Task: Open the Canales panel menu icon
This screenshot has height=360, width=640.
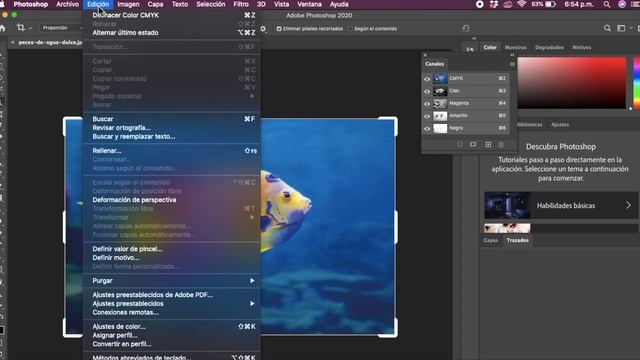Action: point(512,64)
